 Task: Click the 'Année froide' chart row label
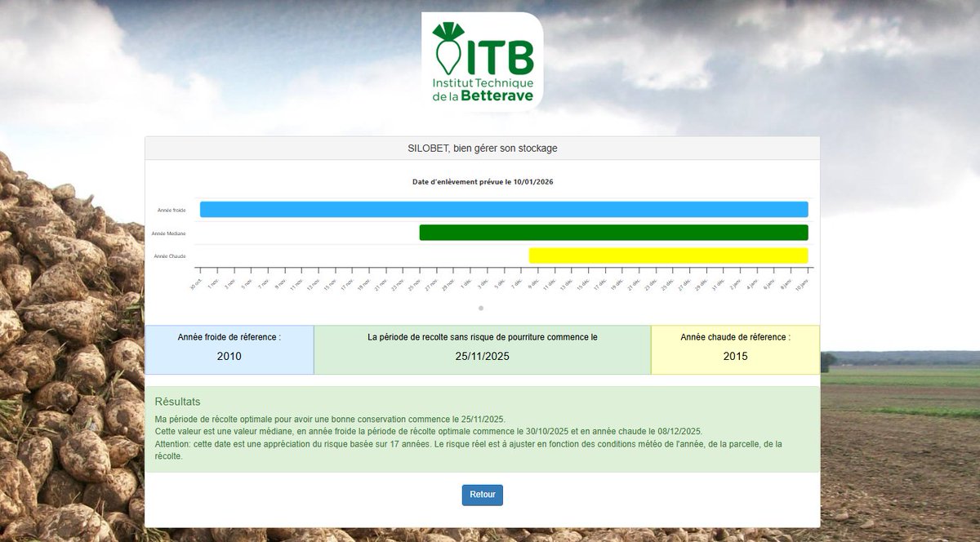(x=171, y=211)
